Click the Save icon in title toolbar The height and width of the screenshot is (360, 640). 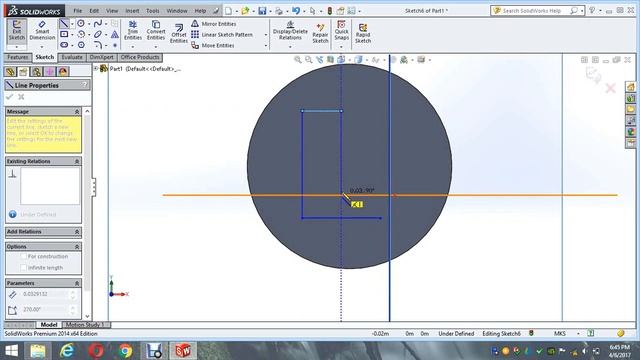(x=262, y=11)
